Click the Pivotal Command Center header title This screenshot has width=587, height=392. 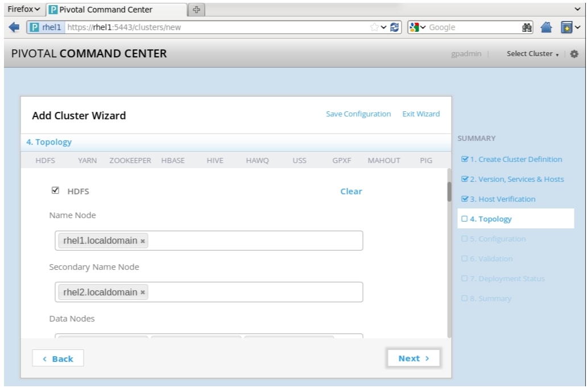[x=89, y=53]
